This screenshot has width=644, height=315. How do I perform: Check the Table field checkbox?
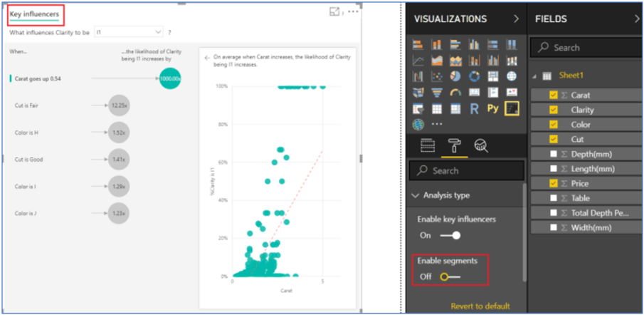click(554, 198)
